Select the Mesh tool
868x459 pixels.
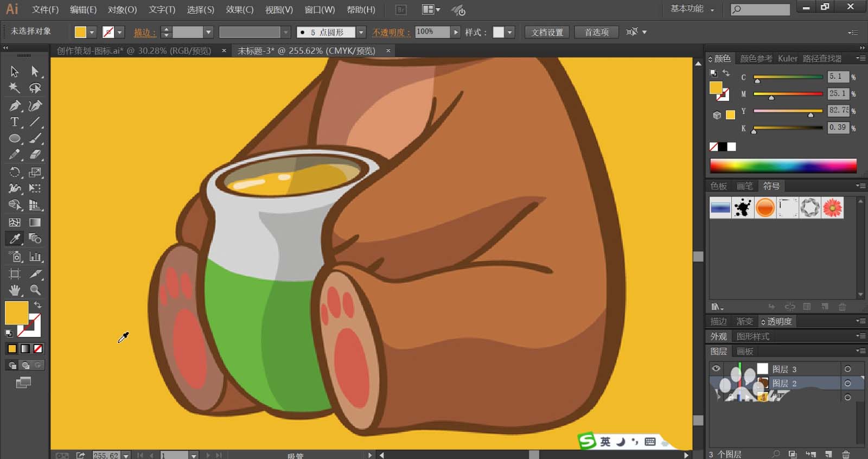(x=15, y=222)
